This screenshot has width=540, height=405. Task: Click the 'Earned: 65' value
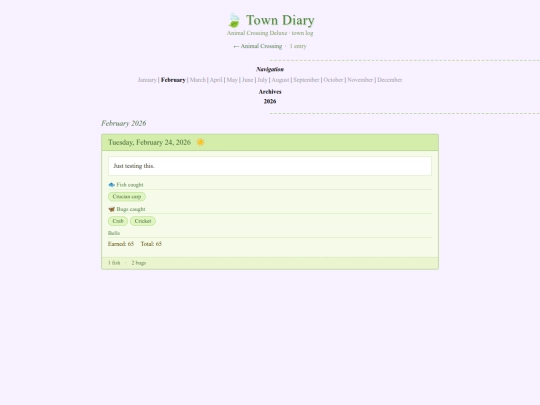pyautogui.click(x=121, y=244)
